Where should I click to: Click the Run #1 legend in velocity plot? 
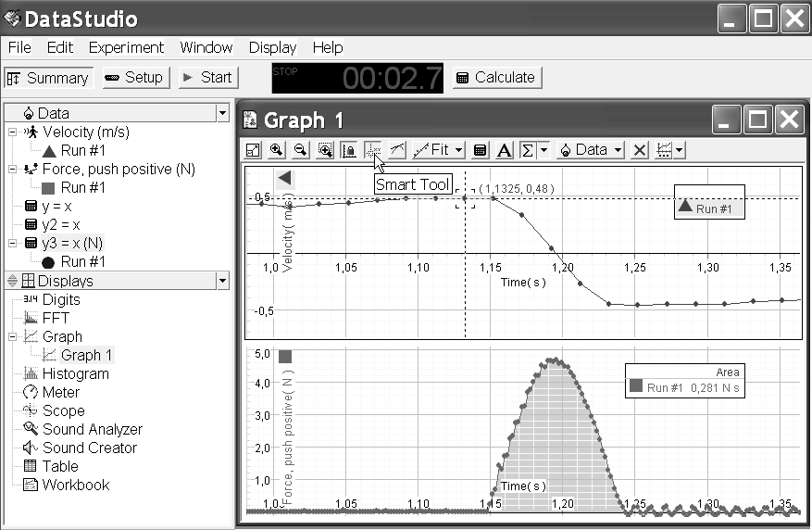pyautogui.click(x=709, y=202)
